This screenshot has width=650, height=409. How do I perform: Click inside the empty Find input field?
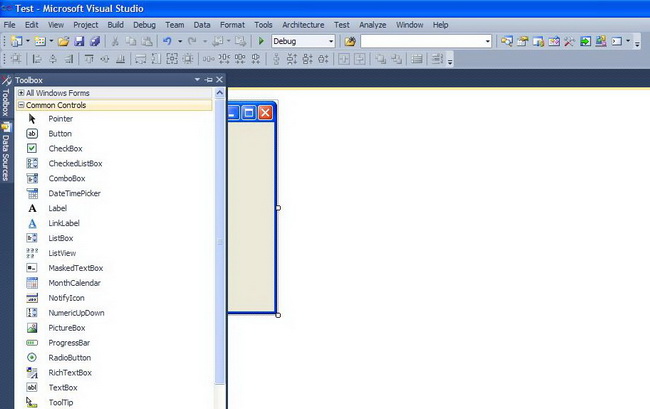pos(422,41)
